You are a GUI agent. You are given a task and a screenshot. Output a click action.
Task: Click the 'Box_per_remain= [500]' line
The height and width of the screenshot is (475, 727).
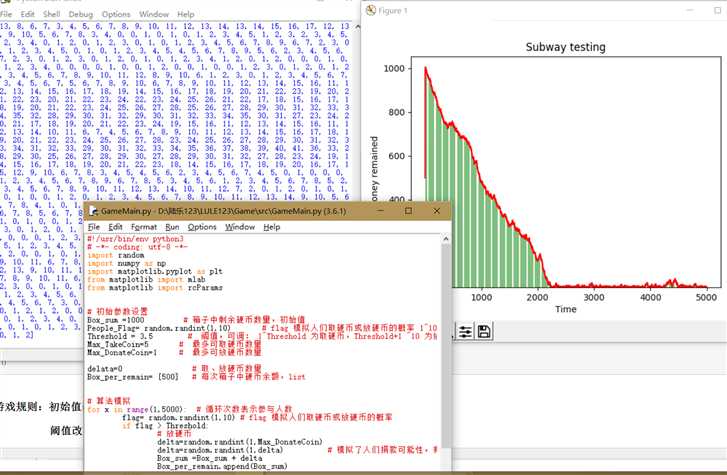coord(133,377)
